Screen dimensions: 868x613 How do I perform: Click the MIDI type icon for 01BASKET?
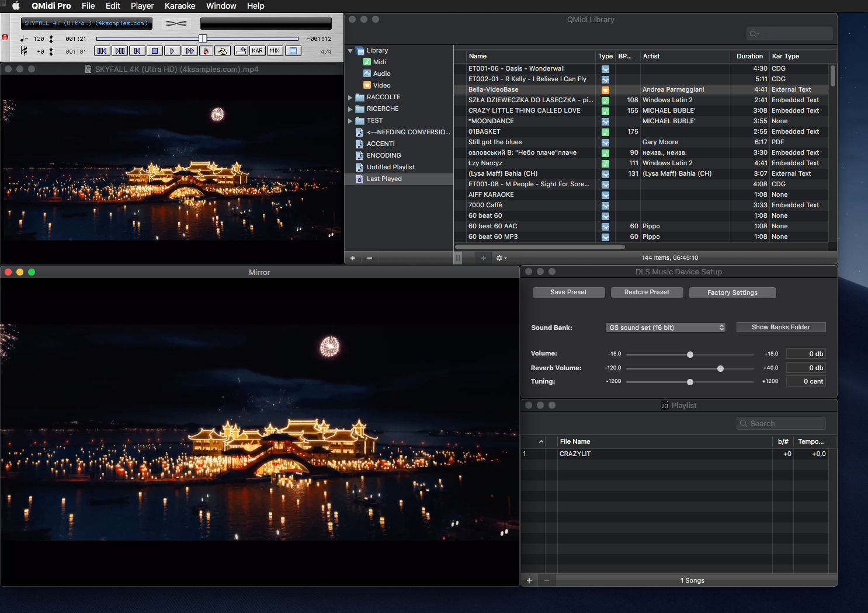[605, 132]
